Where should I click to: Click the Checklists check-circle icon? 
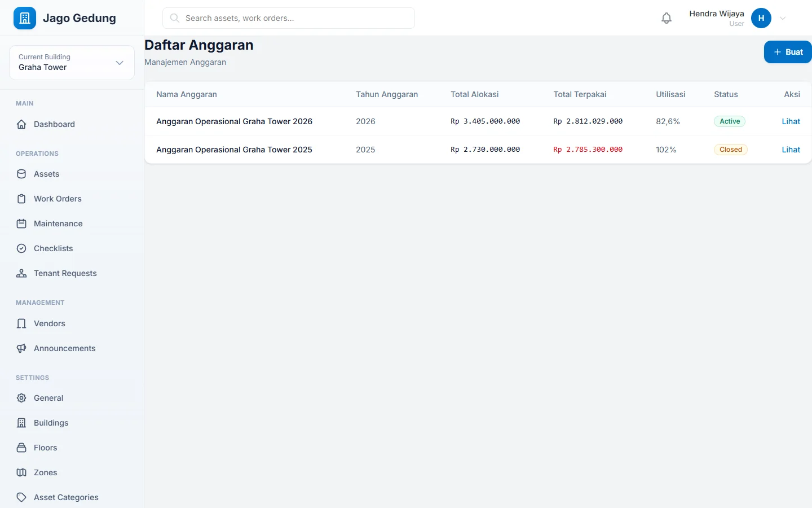coord(21,248)
